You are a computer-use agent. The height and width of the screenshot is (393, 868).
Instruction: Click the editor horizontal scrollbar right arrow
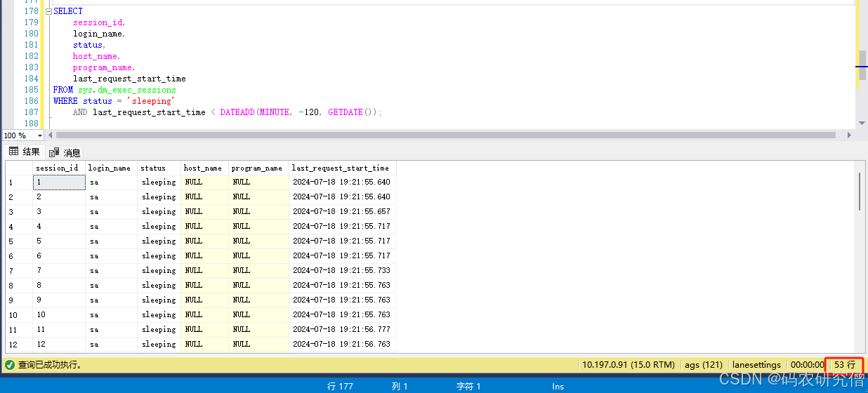tap(850, 135)
